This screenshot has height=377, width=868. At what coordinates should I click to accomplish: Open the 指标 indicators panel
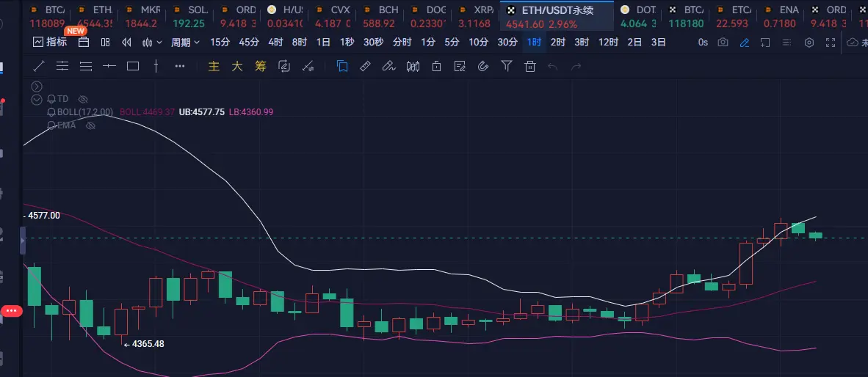(x=50, y=42)
